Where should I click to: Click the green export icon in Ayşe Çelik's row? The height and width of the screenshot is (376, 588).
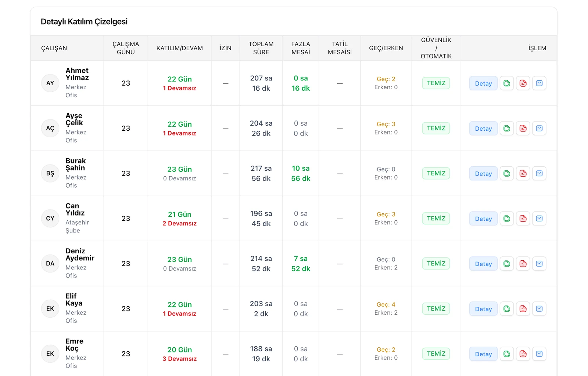(x=507, y=129)
